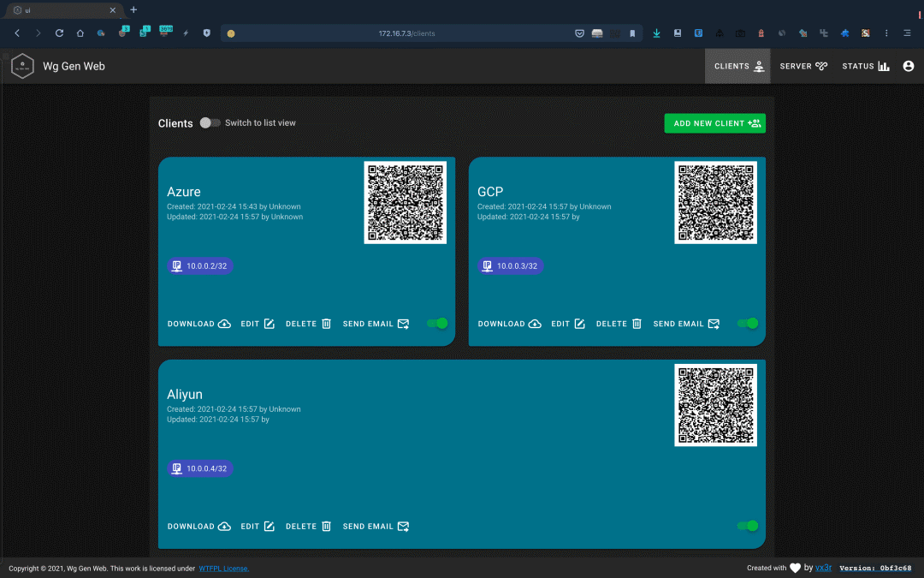Screen dimensions: 924x578
Task: Click the Wg Gen Web hexagon logo
Action: [x=22, y=65]
